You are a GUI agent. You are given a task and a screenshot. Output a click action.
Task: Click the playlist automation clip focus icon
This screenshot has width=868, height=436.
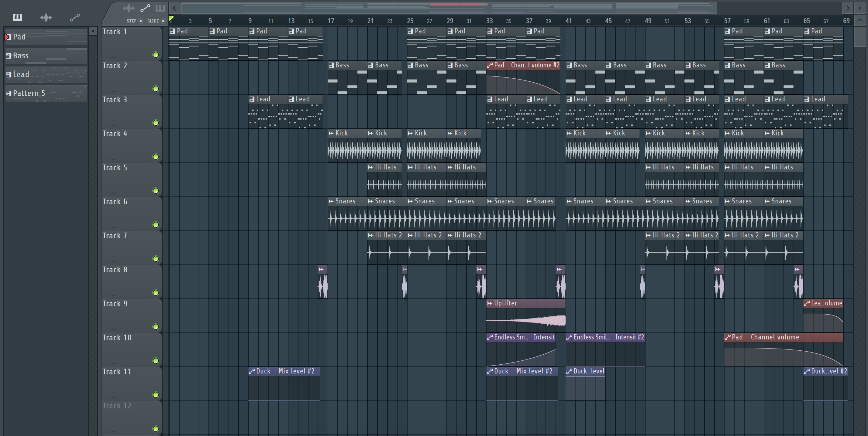click(x=145, y=8)
